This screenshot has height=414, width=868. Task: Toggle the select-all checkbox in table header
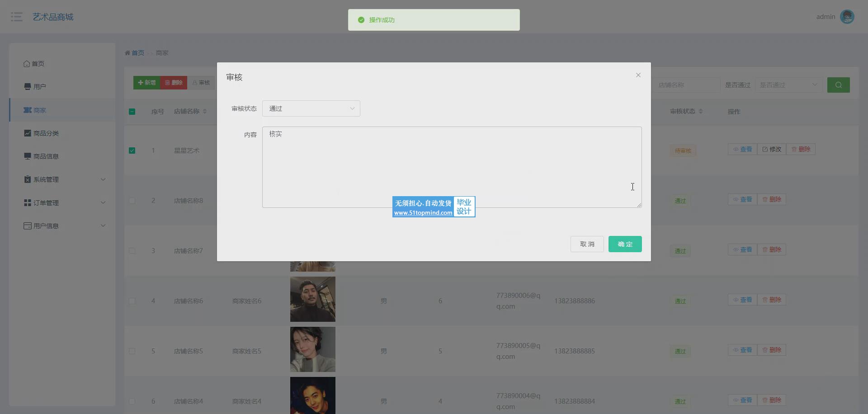[x=132, y=112]
